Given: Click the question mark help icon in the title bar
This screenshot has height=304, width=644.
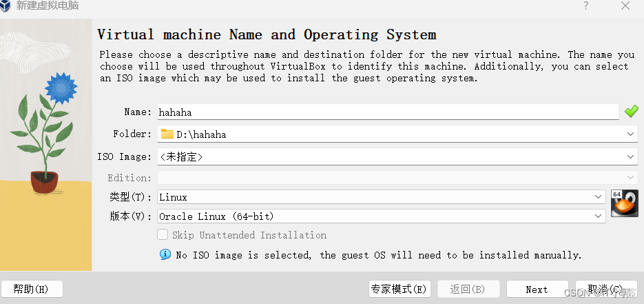Looking at the screenshot, I should coord(586,6).
